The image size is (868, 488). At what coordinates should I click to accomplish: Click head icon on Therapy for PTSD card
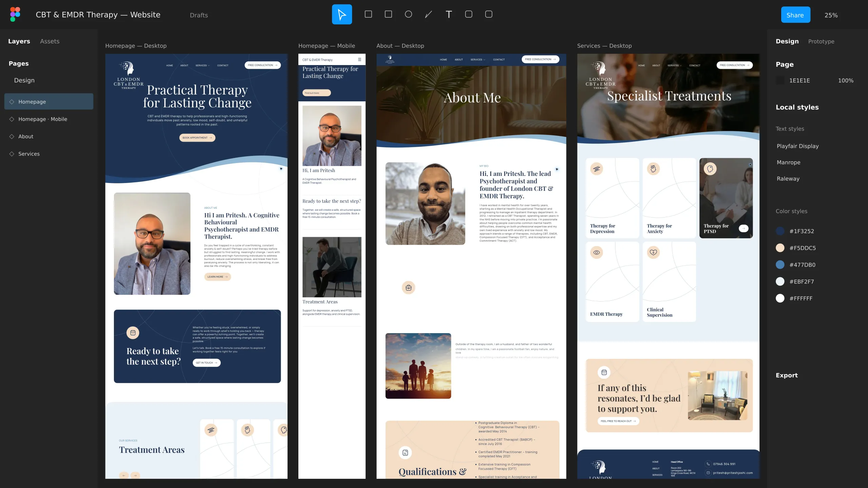pyautogui.click(x=710, y=168)
